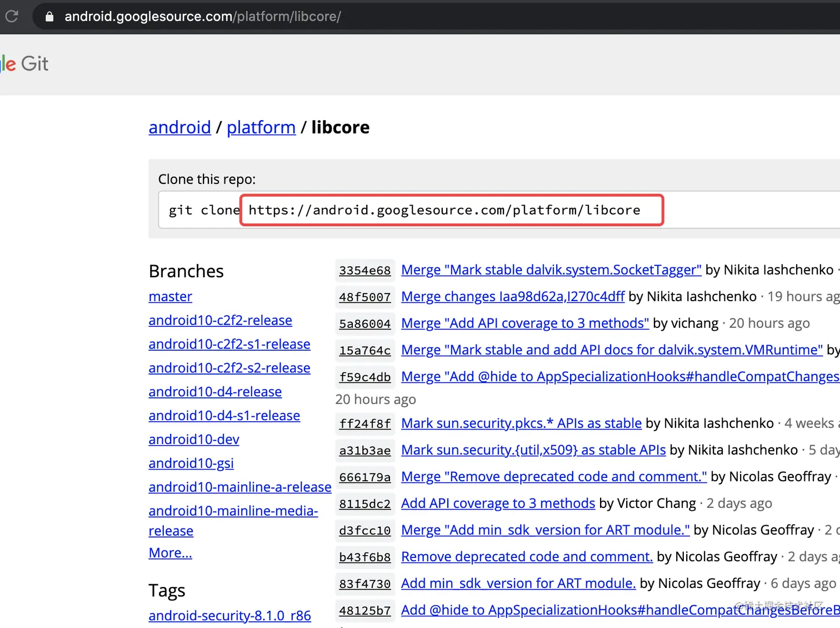
Task: Open android-security-8.1.0_r86 tag
Action: tap(229, 616)
